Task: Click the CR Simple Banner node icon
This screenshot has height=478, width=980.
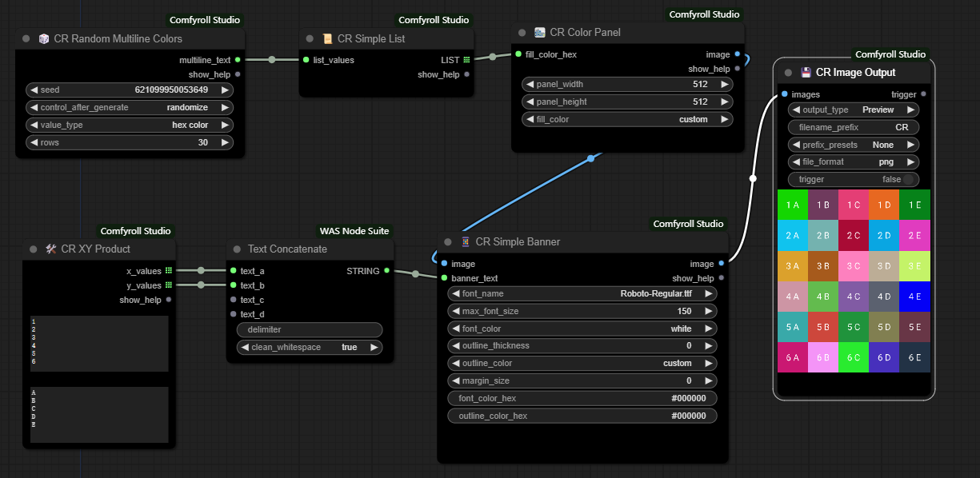Action: pos(466,241)
